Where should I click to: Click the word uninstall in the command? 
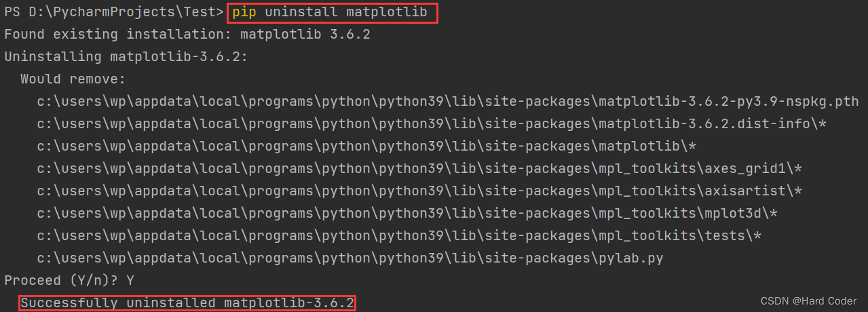pos(301,13)
